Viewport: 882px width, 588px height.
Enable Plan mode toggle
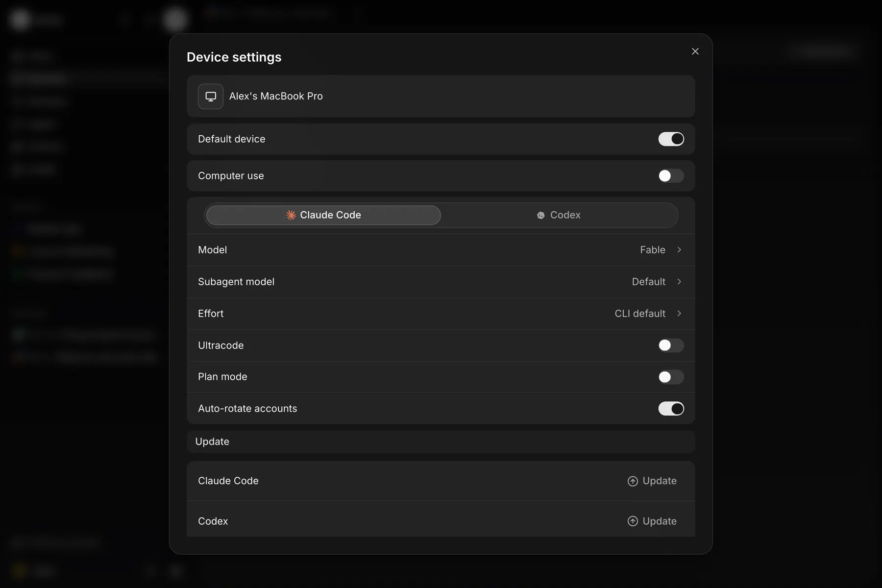[x=671, y=377]
